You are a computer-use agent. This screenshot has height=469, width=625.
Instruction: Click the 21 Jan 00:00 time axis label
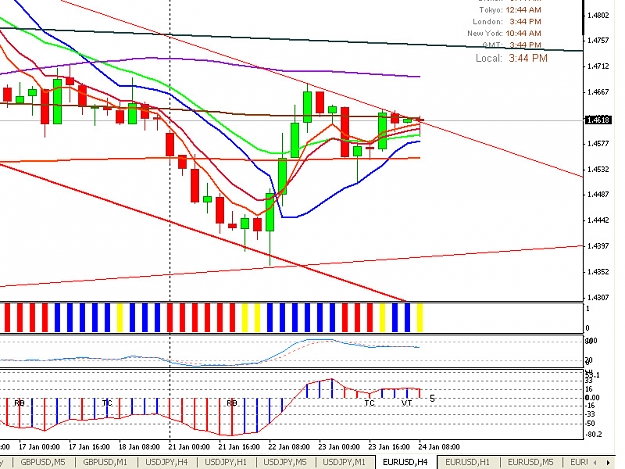point(189,447)
